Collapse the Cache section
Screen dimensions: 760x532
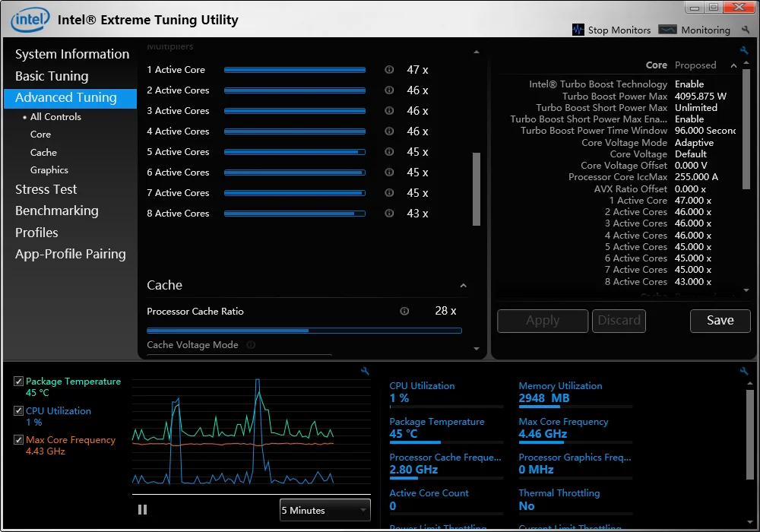[x=463, y=286]
